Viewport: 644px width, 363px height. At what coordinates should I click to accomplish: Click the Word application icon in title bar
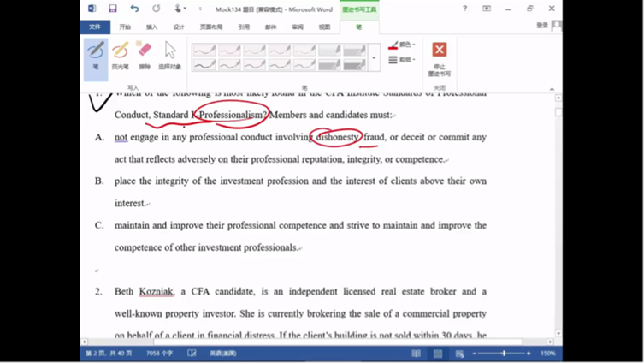pos(92,9)
